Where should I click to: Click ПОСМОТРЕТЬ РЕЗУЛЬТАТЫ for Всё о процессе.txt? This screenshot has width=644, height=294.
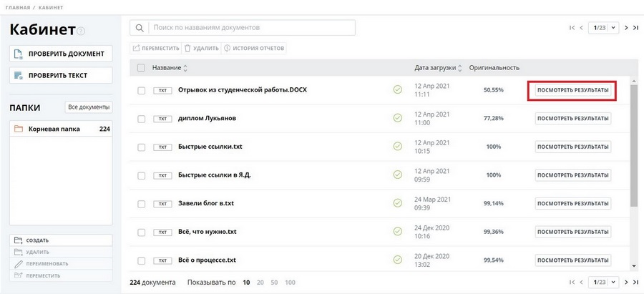[573, 260]
